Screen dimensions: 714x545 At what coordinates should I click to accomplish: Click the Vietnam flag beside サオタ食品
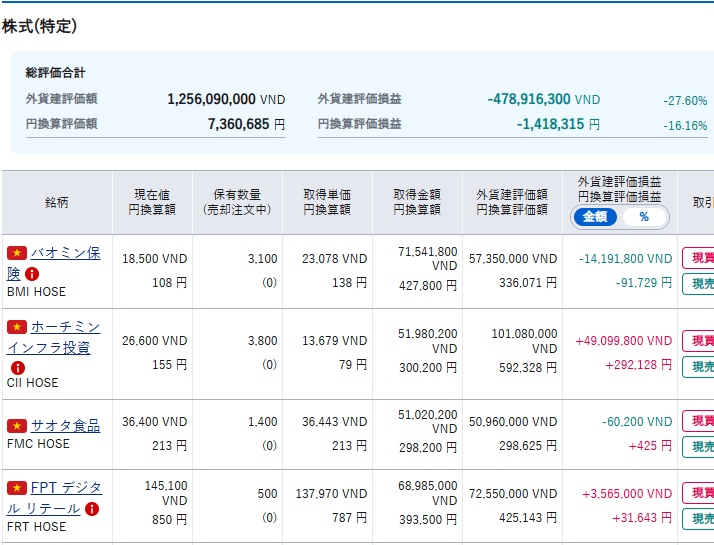(x=16, y=426)
